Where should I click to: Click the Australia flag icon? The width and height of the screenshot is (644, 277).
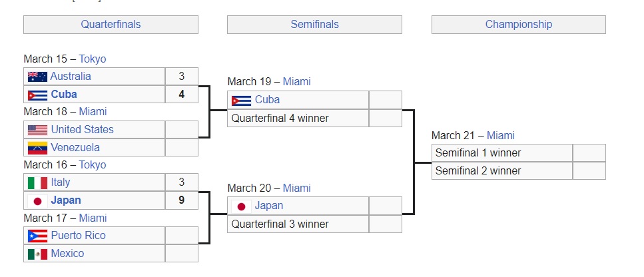(37, 77)
